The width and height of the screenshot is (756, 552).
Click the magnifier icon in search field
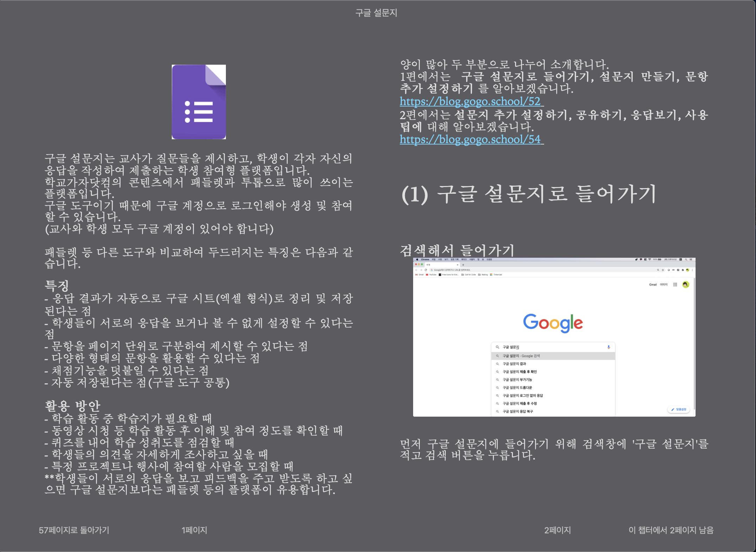click(497, 347)
